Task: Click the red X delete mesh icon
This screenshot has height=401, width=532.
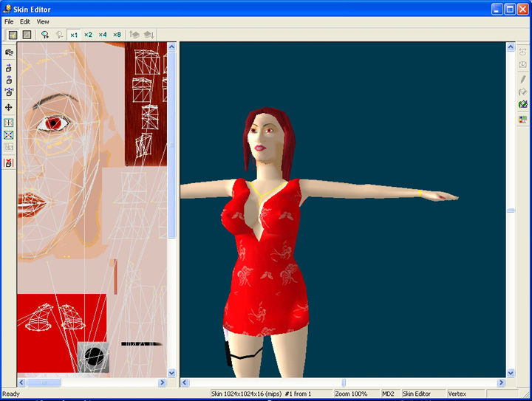Action: 9,162
